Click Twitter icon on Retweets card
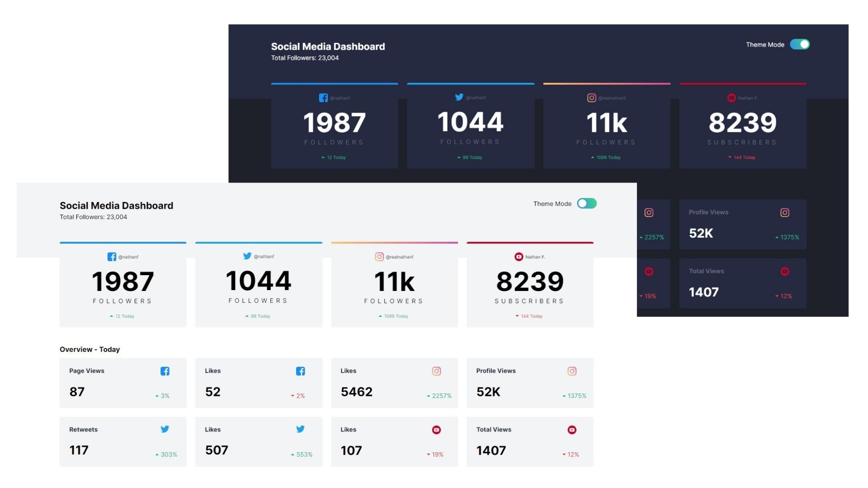This screenshot has height=488, width=868. pos(165,429)
